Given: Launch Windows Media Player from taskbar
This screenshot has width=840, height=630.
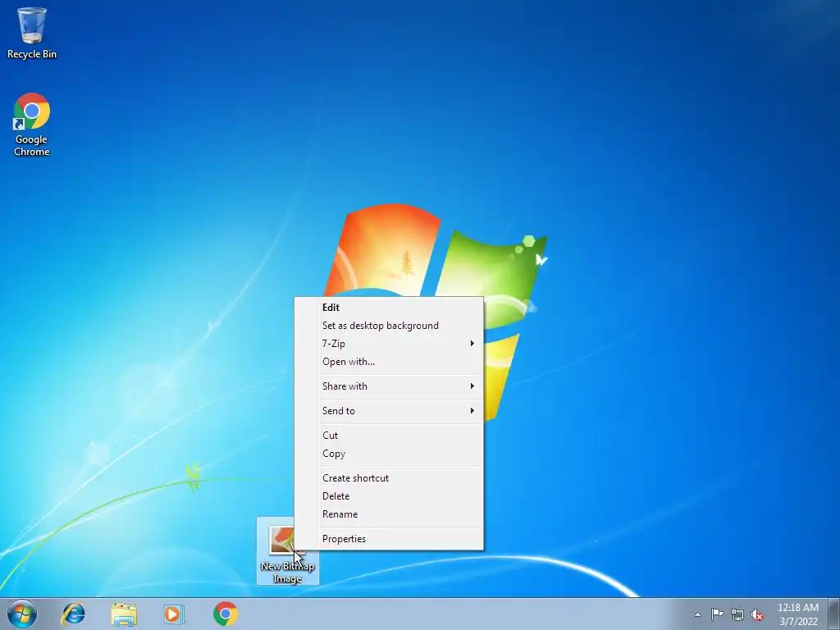Looking at the screenshot, I should [x=174, y=614].
